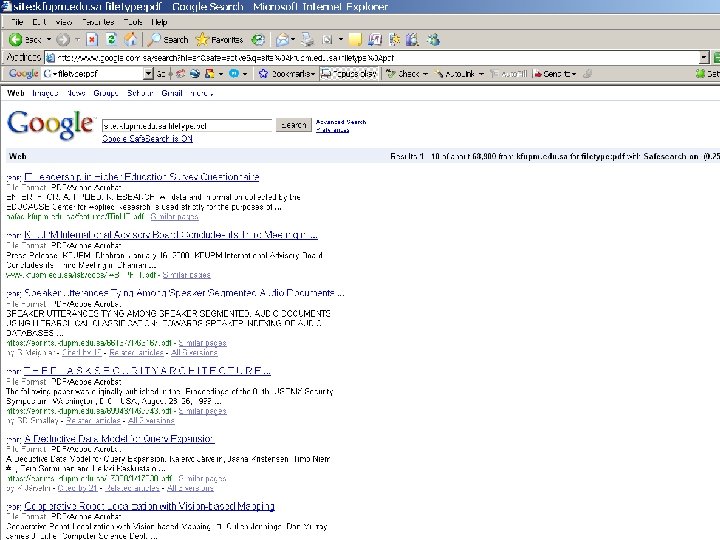Click the colorful blocks toolbar icon

pyautogui.click(x=209, y=73)
